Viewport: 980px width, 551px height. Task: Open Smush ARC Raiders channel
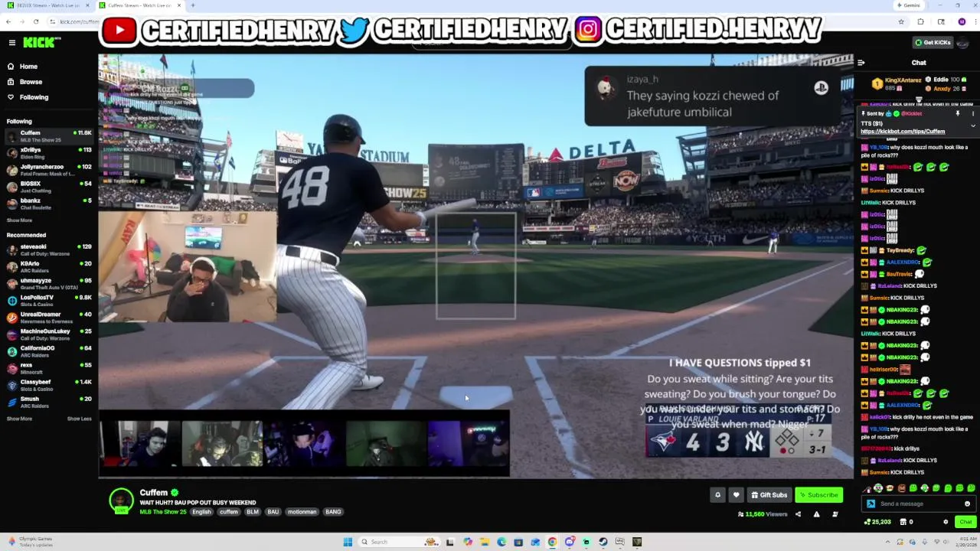coord(49,402)
